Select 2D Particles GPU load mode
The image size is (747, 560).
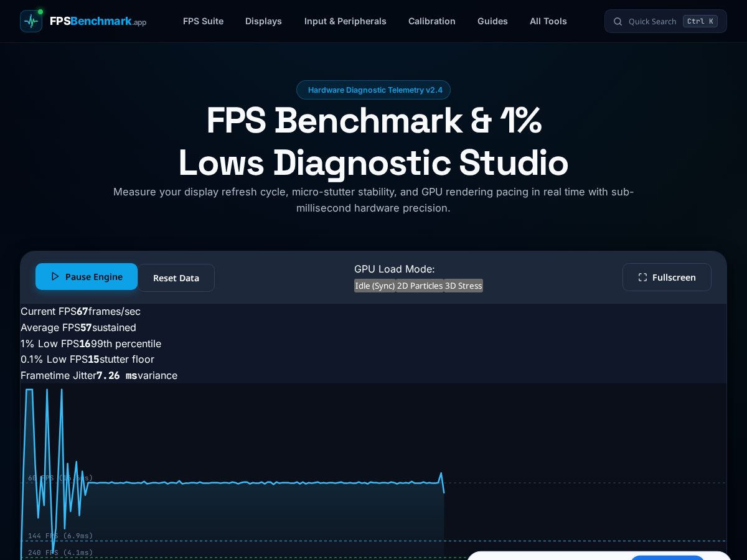[420, 286]
